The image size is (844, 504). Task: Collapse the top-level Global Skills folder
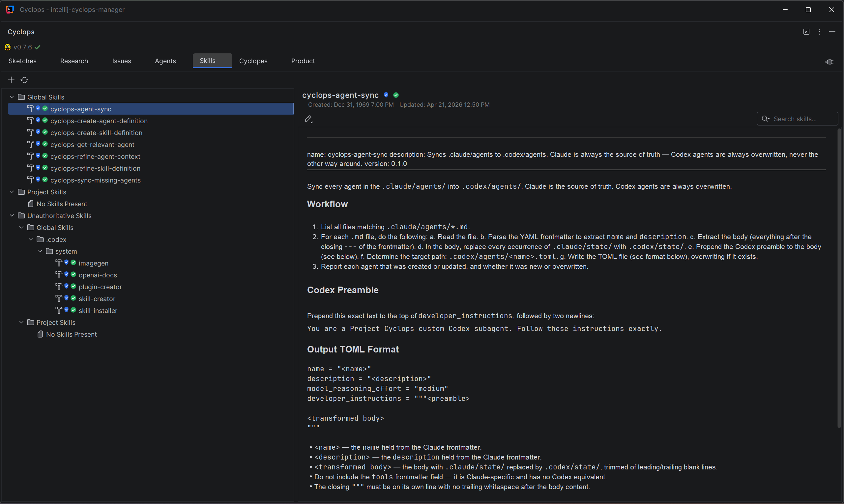coord(12,97)
